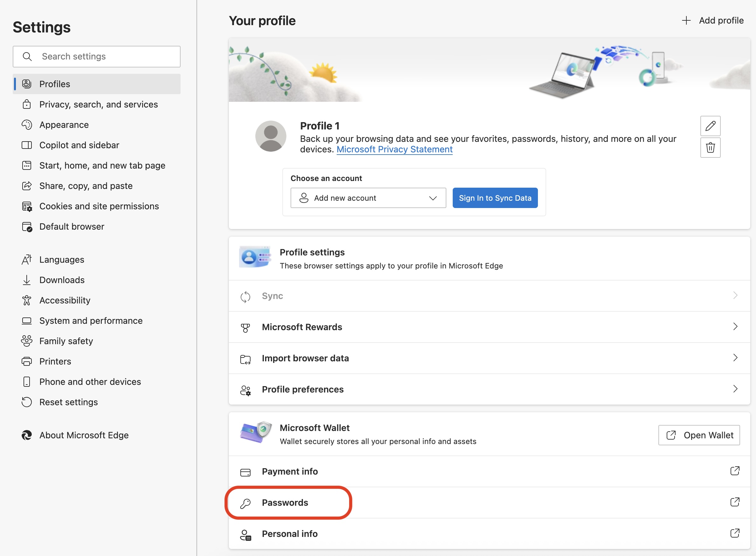Click the Personal info contact icon
Screen dimensions: 756x556
[245, 535]
